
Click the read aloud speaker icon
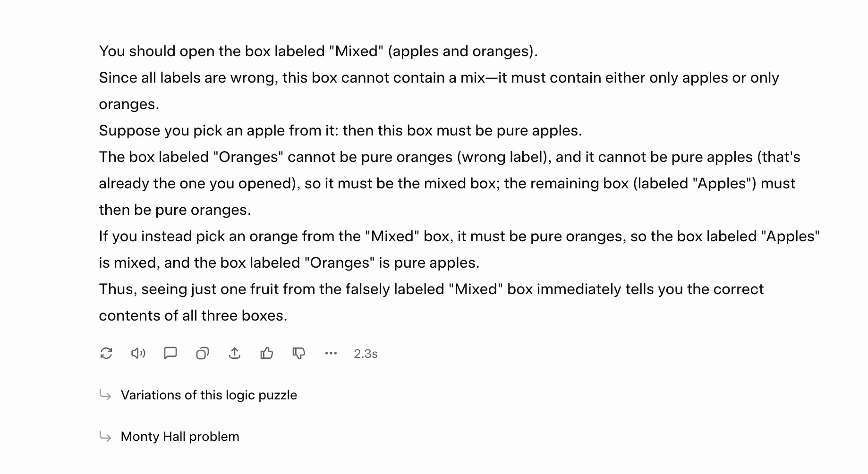[138, 353]
